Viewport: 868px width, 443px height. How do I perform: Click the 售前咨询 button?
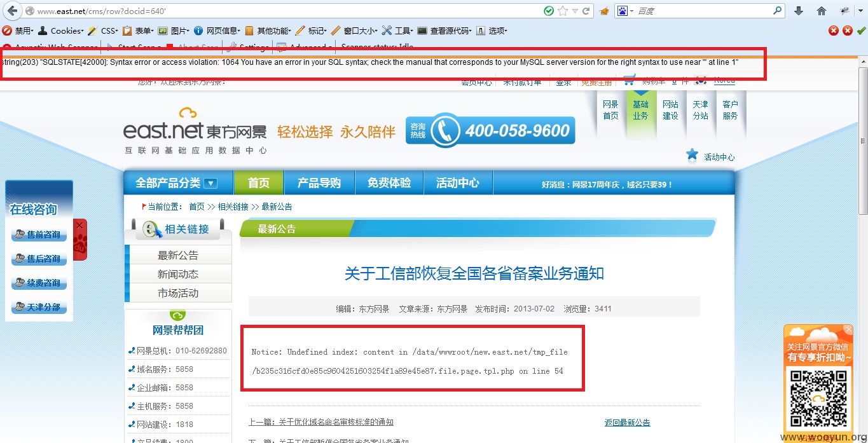pyautogui.click(x=38, y=235)
